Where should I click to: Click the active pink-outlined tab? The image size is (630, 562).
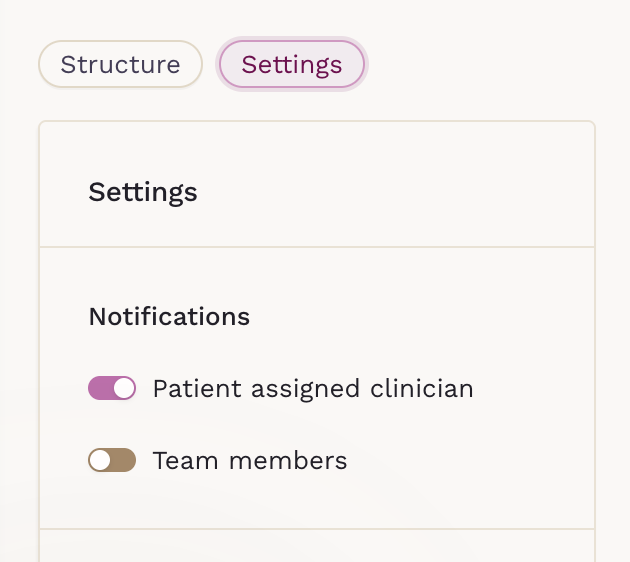click(292, 65)
